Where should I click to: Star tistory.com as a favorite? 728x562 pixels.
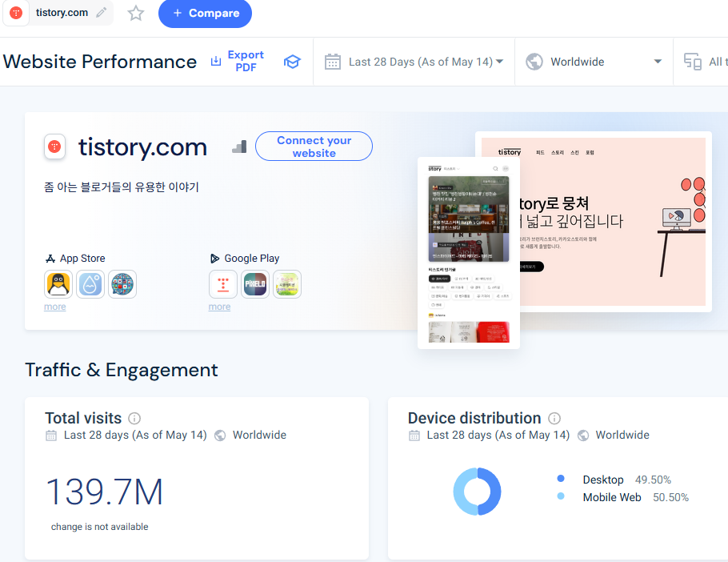135,13
